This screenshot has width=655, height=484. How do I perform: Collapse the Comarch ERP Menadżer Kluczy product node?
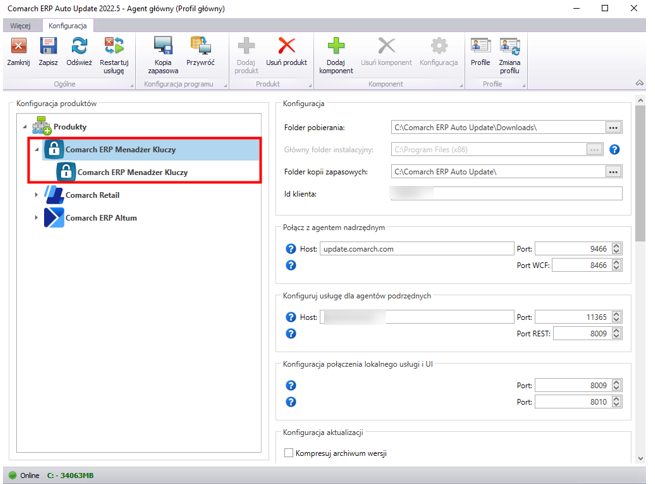pyautogui.click(x=37, y=149)
